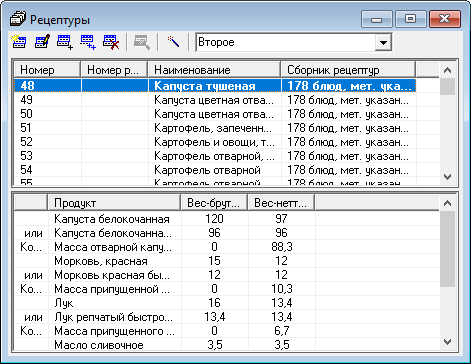Click the Рецептуры window title icon
The height and width of the screenshot is (364, 471).
click(18, 19)
